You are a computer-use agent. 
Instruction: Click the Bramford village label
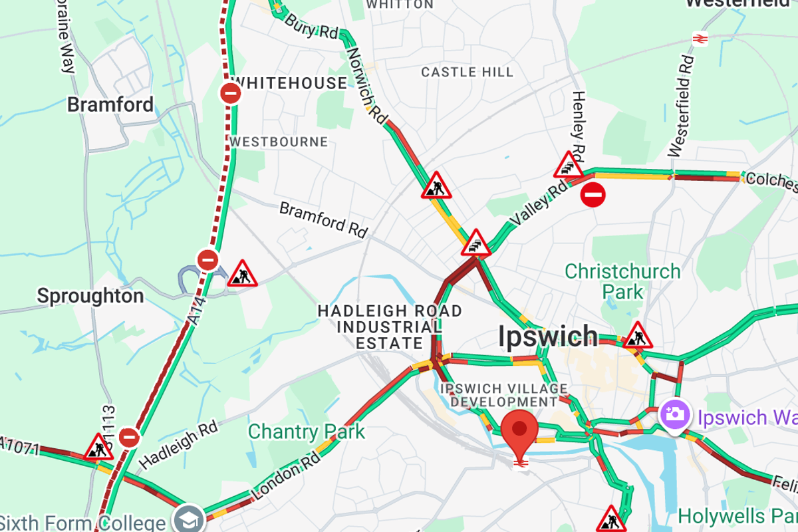pos(110,104)
